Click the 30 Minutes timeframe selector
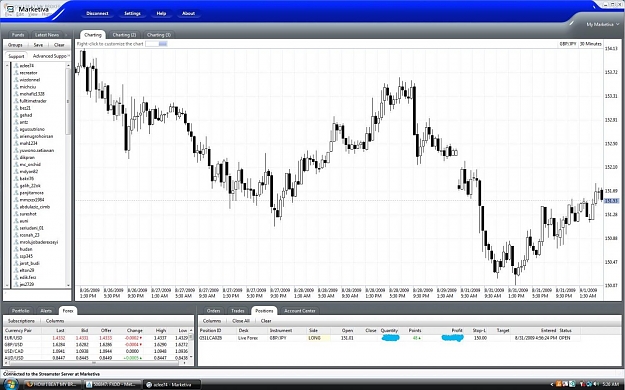The image size is (625, 390). [590, 44]
